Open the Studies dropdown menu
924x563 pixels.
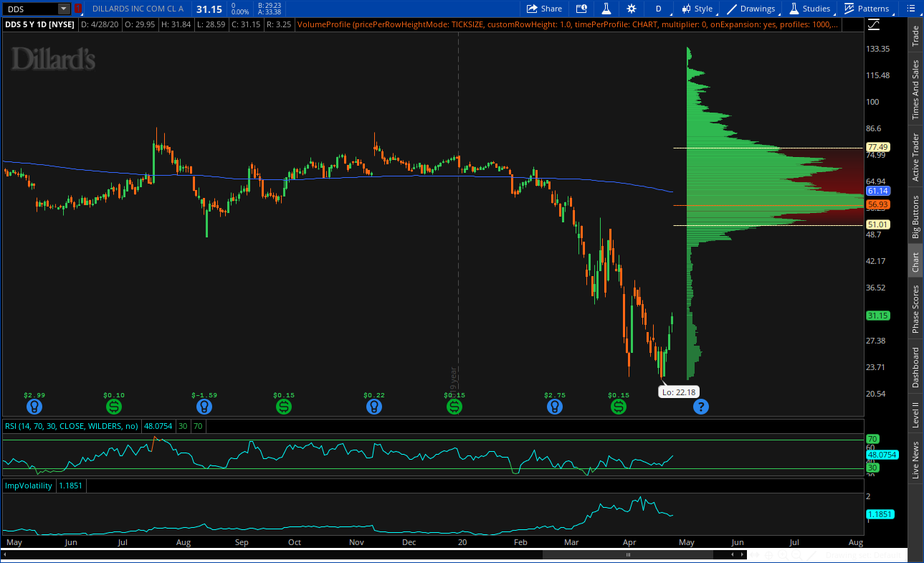tap(810, 9)
